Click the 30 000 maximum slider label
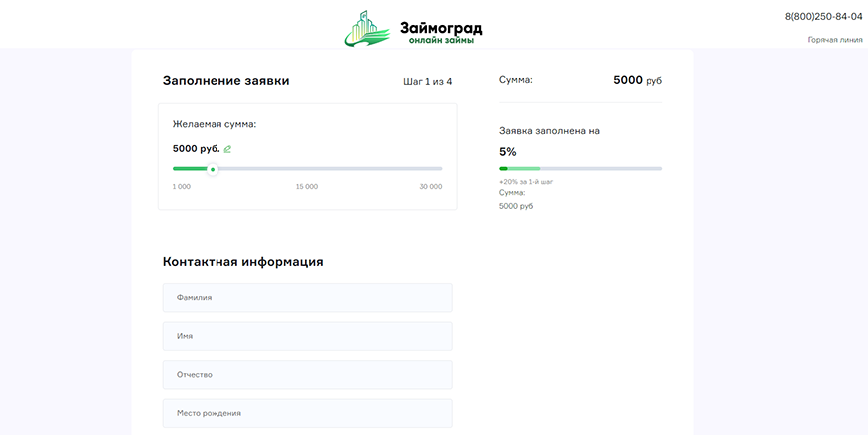This screenshot has height=435, width=868. coord(430,187)
